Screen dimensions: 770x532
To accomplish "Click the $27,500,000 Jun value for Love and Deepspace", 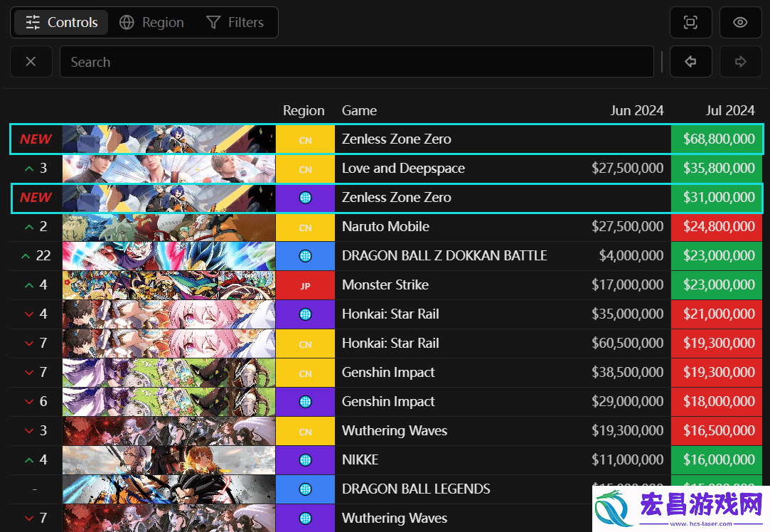I will click(627, 169).
